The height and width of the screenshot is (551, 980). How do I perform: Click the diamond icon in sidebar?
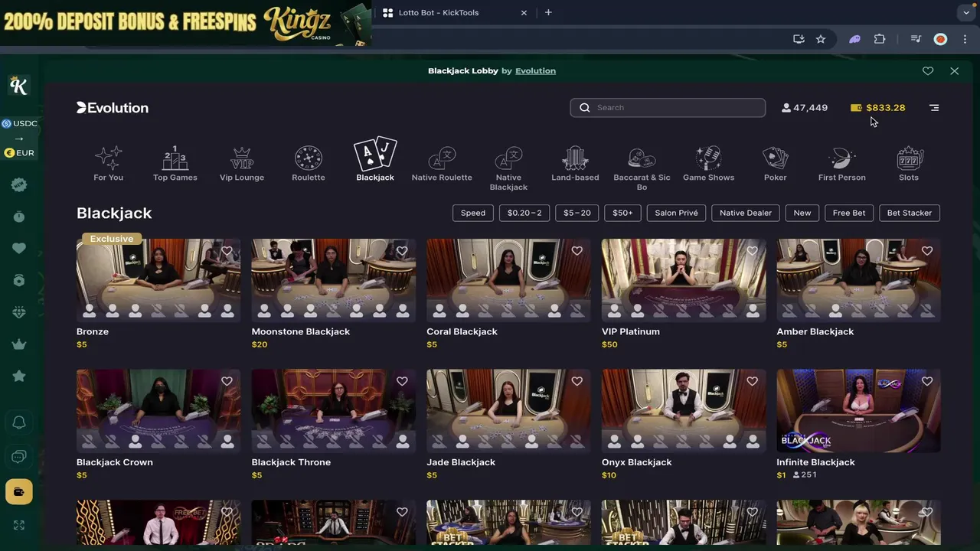click(x=19, y=312)
